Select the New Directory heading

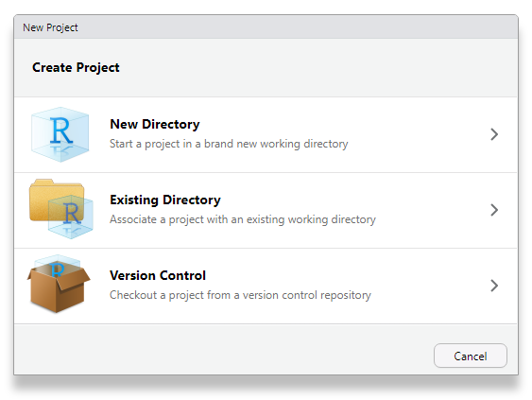[x=155, y=124]
